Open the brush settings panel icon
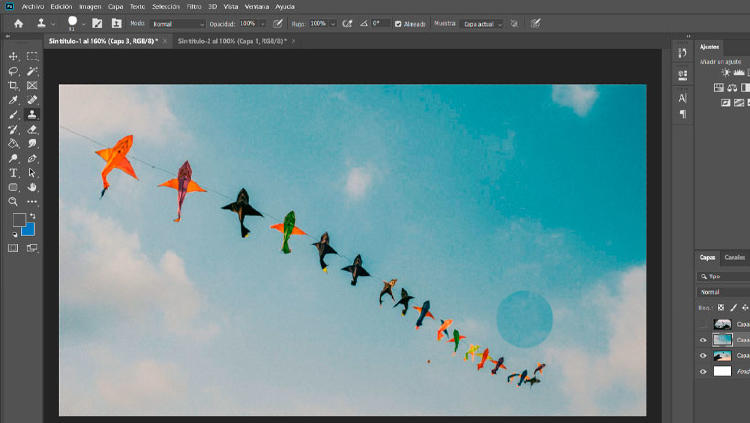 click(97, 23)
